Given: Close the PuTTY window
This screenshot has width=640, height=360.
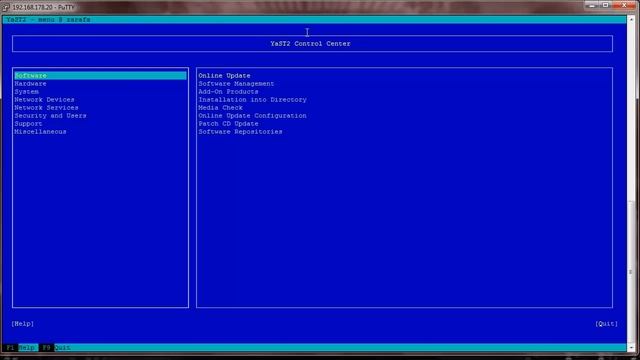Looking at the screenshot, I should pos(624,5).
